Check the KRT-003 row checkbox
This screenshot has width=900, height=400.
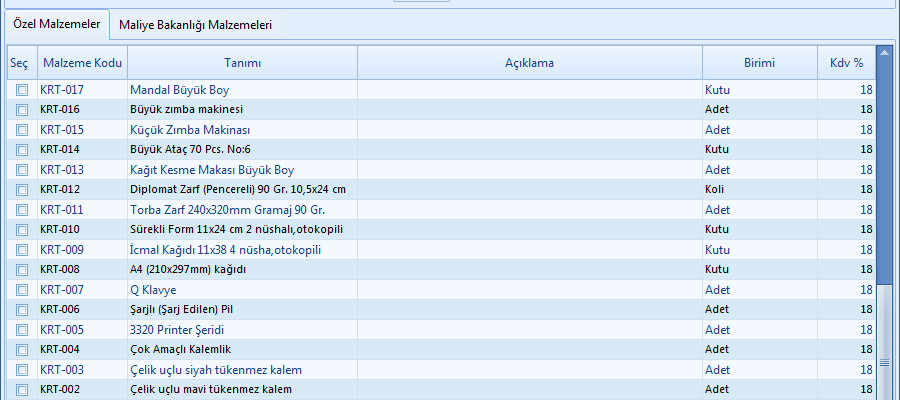[x=21, y=370]
